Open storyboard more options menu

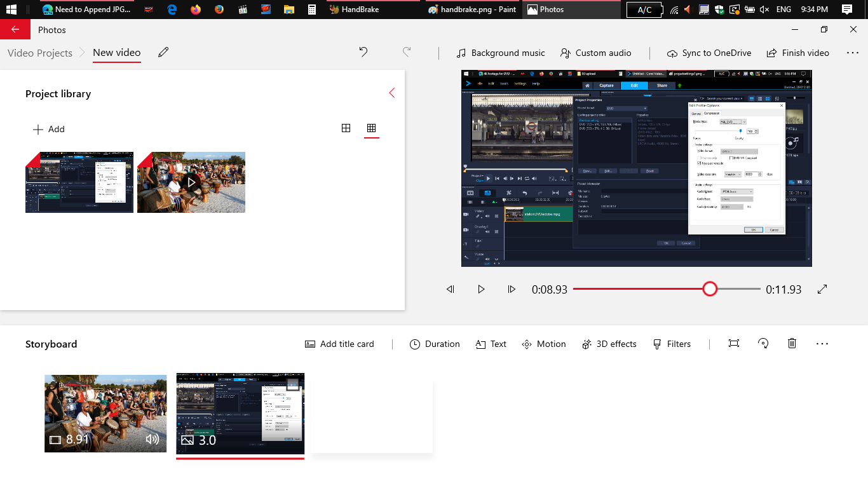click(822, 344)
